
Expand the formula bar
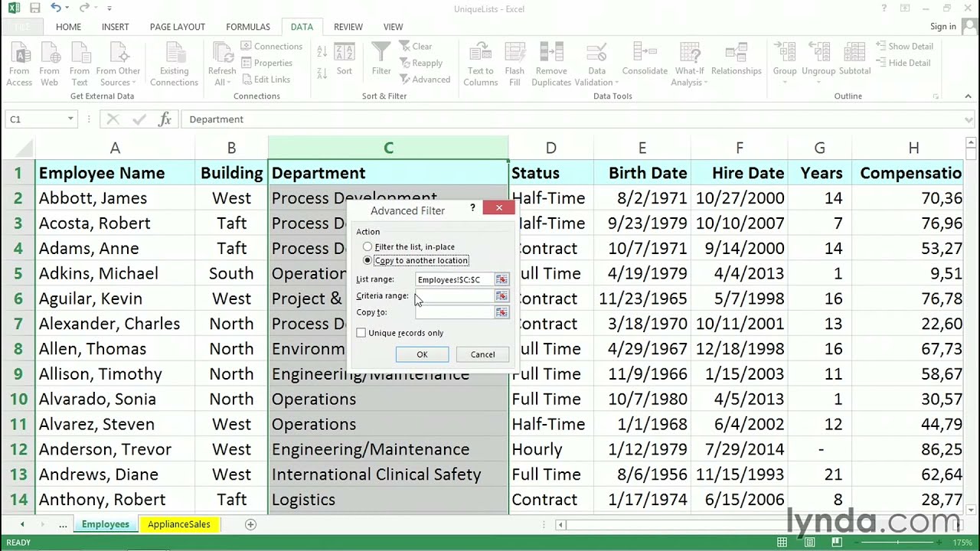click(969, 119)
